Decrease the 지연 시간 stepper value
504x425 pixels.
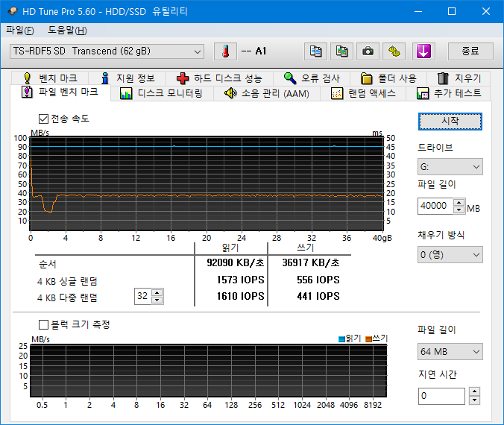[x=474, y=400]
